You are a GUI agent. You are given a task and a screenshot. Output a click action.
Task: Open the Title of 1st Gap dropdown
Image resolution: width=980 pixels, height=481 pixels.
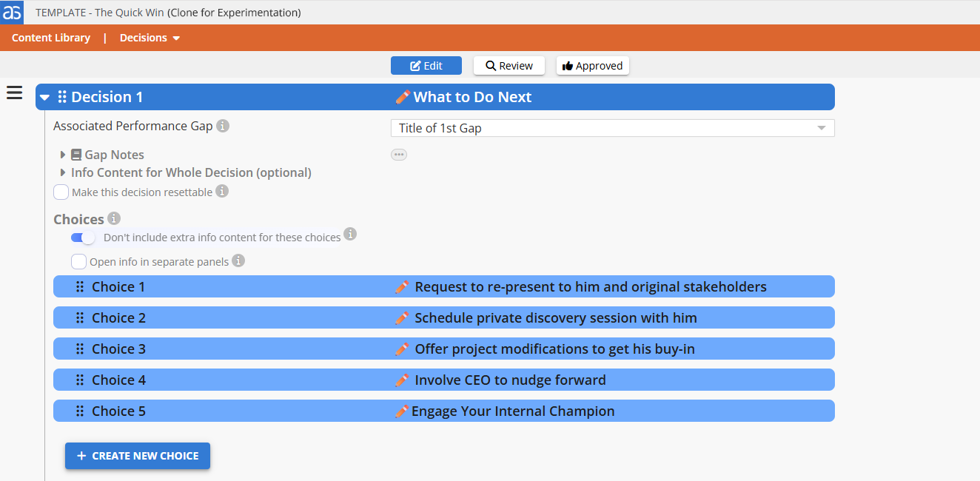coord(612,128)
